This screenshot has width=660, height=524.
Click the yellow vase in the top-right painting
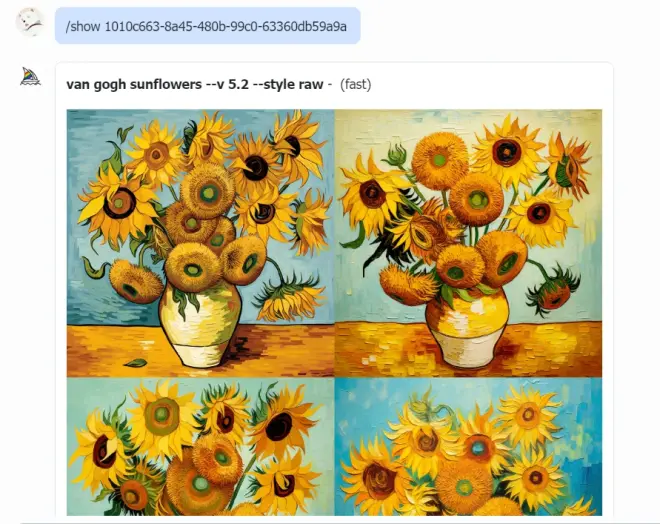click(467, 327)
